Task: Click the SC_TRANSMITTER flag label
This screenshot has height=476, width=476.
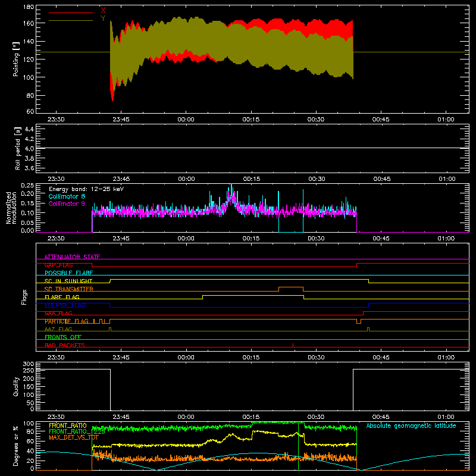Action: [x=69, y=289]
